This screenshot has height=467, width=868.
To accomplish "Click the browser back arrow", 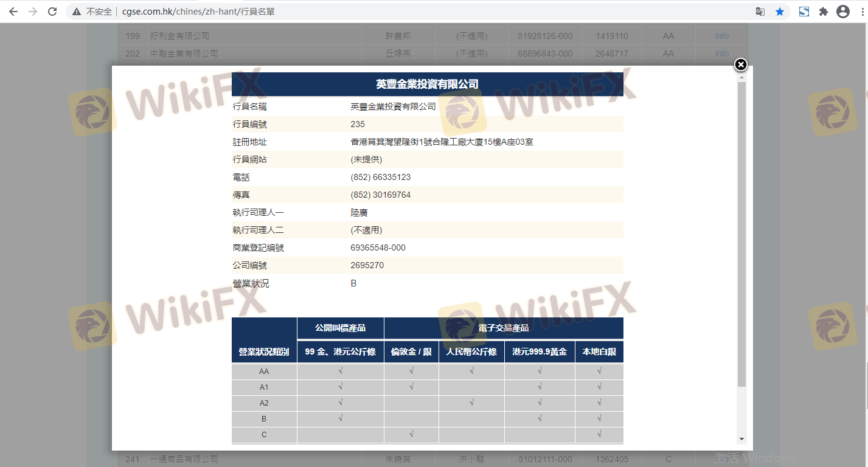I will (13, 12).
